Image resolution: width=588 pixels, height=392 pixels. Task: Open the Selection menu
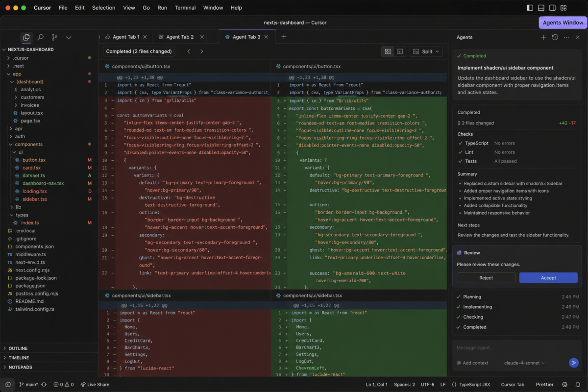click(x=103, y=8)
